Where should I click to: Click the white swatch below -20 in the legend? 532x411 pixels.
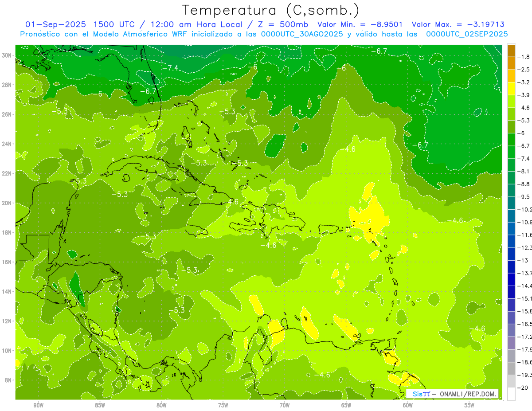511,394
